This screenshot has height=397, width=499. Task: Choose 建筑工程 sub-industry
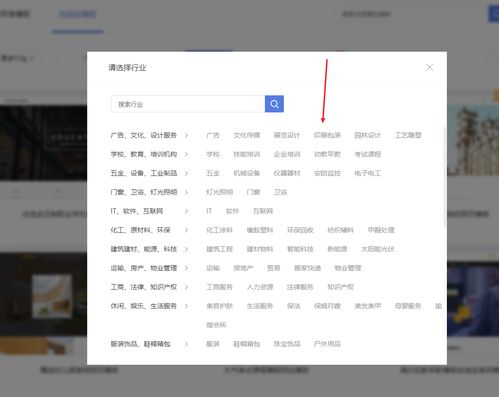point(219,249)
